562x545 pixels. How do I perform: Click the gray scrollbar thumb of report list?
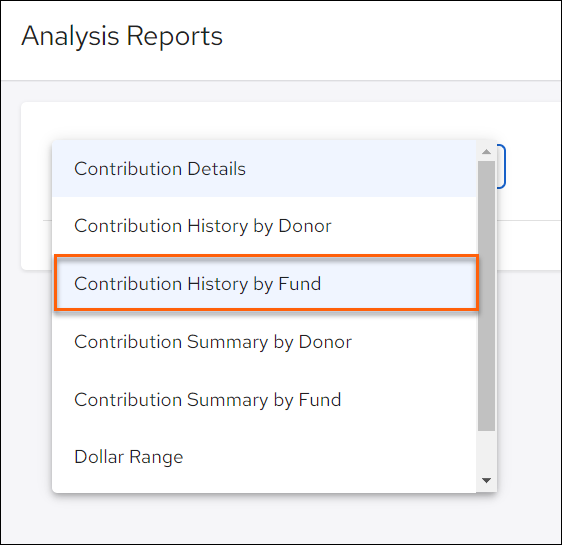click(x=486, y=296)
